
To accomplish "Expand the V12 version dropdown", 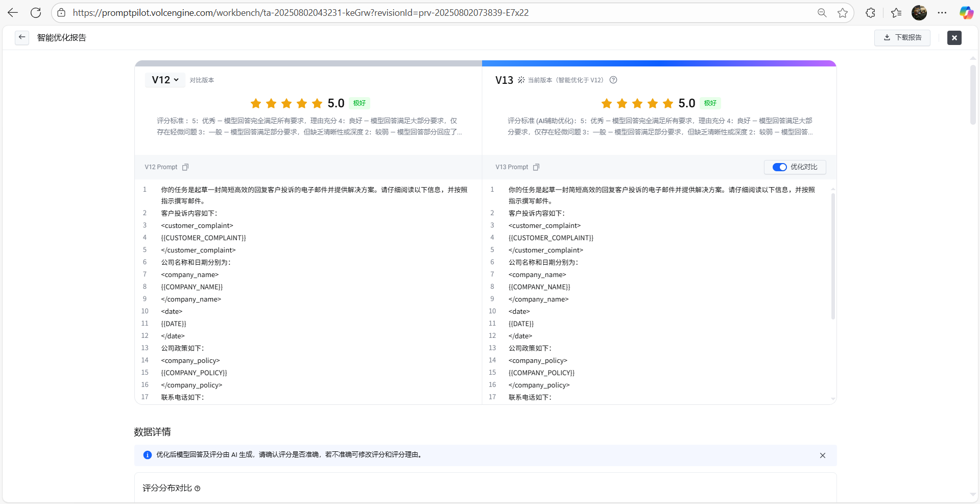I will pyautogui.click(x=165, y=80).
